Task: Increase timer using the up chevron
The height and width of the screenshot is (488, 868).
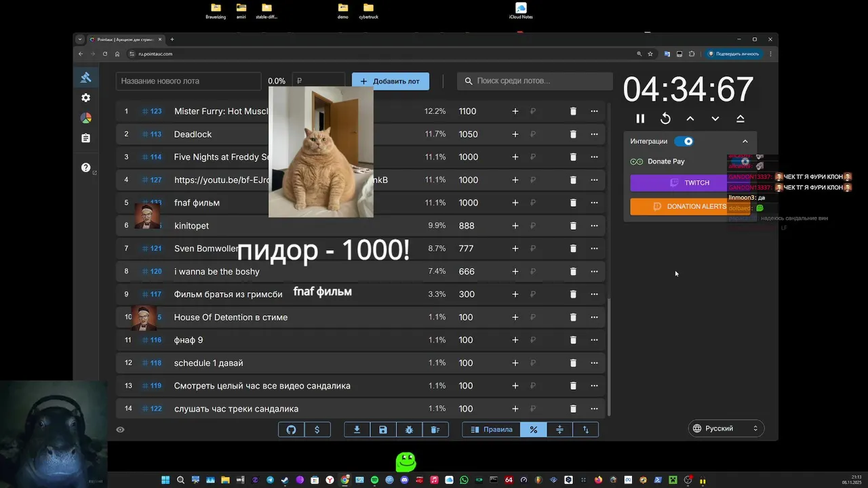Action: pos(690,119)
